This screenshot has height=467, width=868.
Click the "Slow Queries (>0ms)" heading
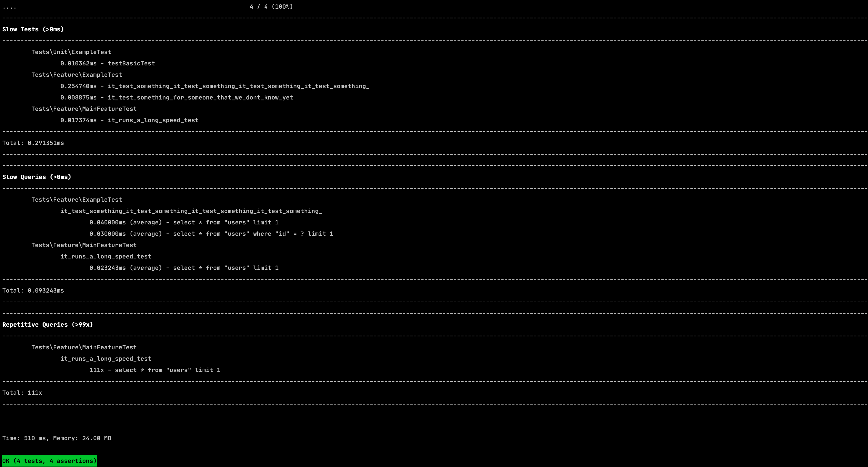point(37,177)
